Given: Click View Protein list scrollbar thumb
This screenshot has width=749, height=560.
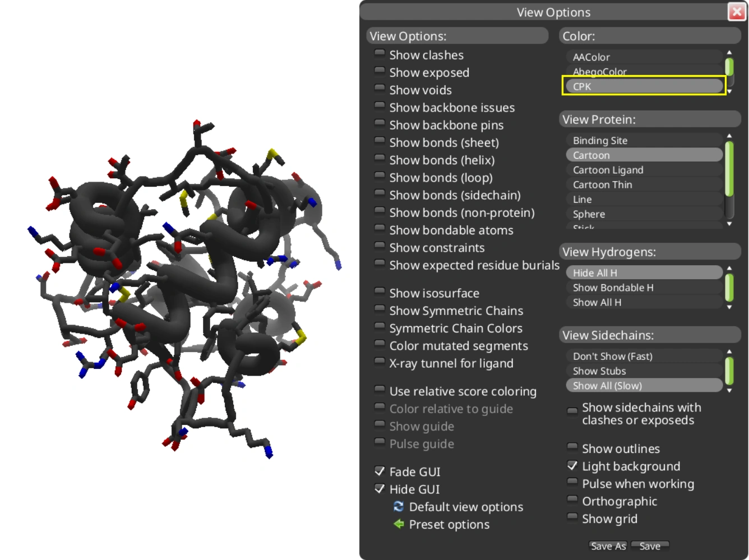Looking at the screenshot, I should (x=729, y=169).
